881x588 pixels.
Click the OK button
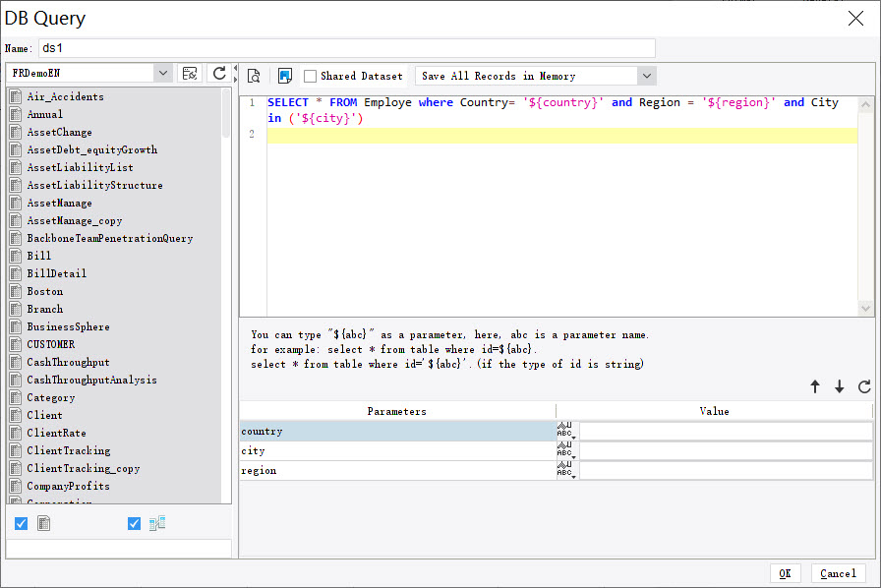[785, 573]
